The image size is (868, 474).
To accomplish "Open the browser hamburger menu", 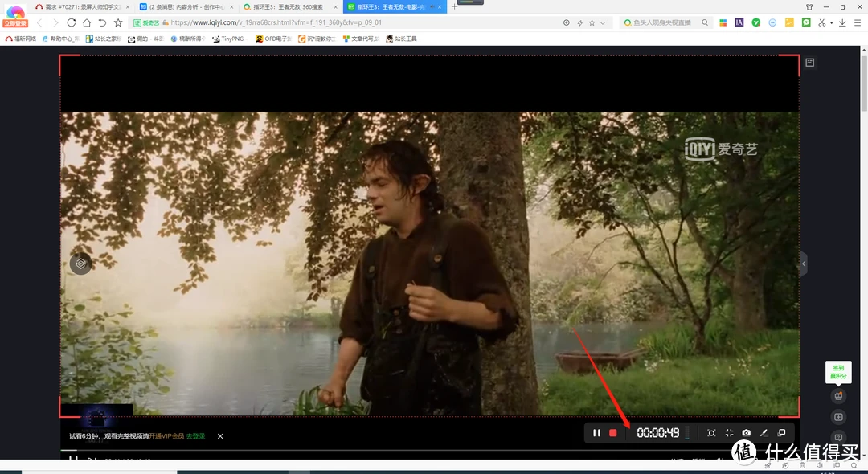I will tap(858, 22).
